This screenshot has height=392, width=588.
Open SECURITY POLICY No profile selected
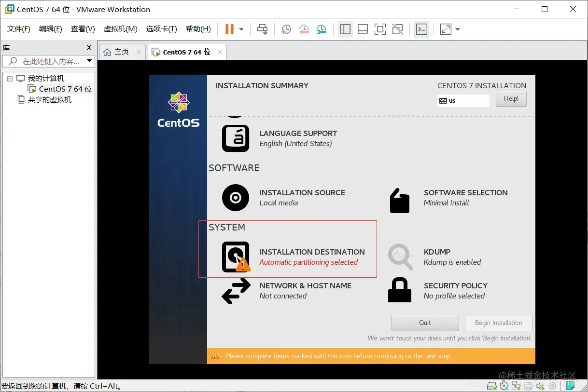click(x=455, y=291)
